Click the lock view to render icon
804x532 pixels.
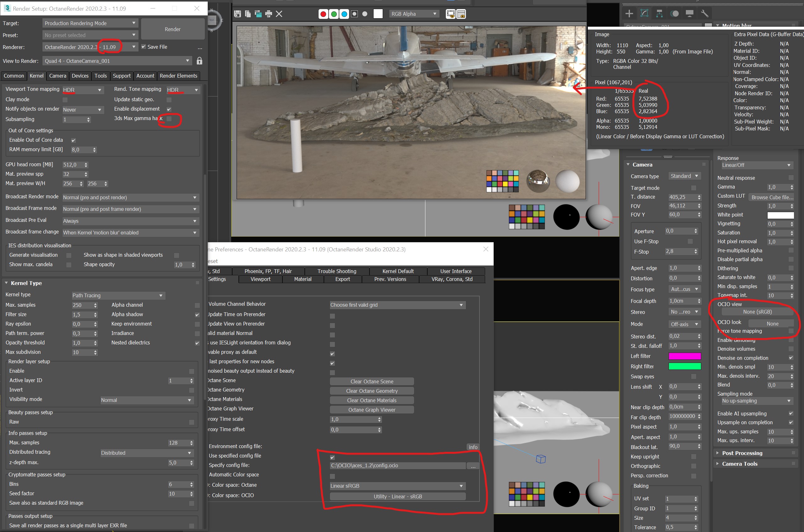point(200,61)
